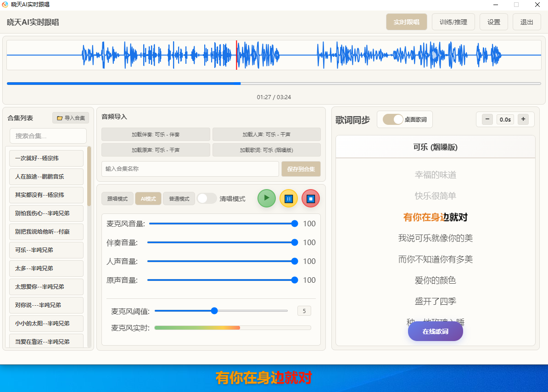Switch to 普通模式 mode
Viewport: 548px width, 392px height.
point(179,199)
